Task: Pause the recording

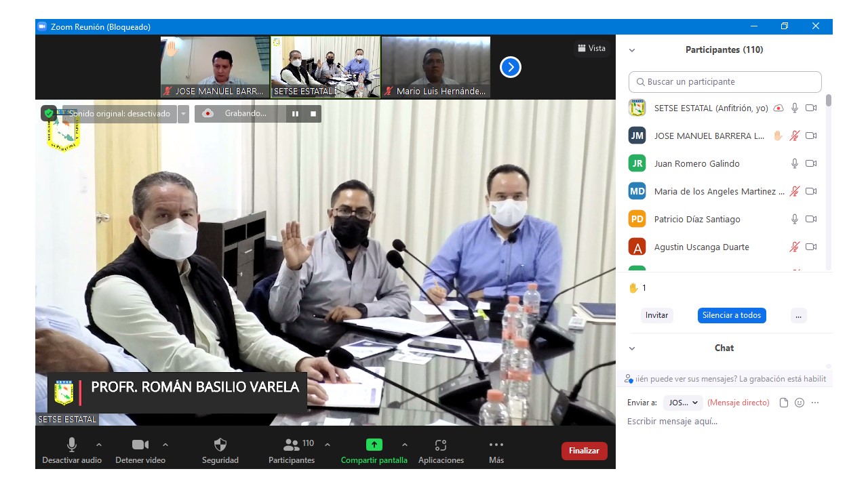Action: (295, 114)
